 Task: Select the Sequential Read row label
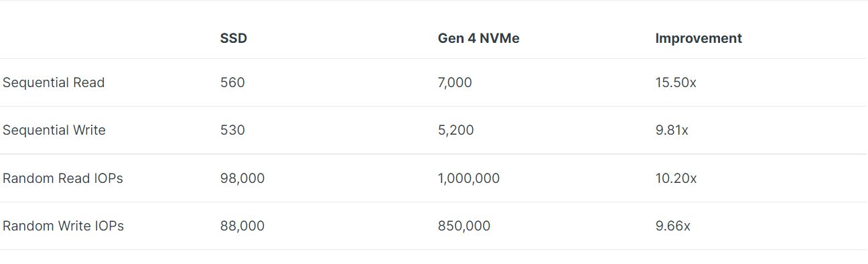coord(54,82)
